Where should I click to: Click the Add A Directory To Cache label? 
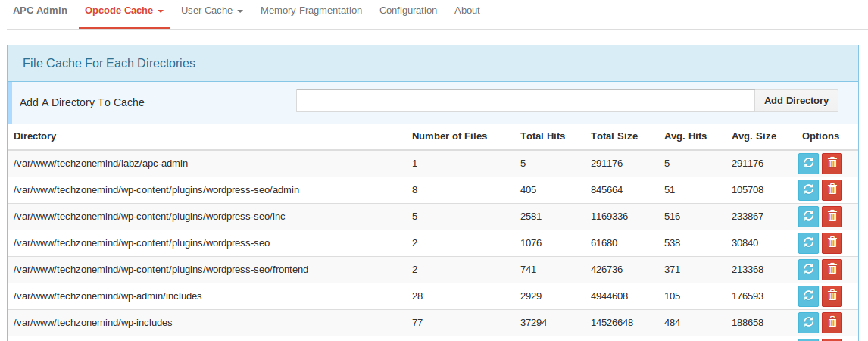(82, 102)
